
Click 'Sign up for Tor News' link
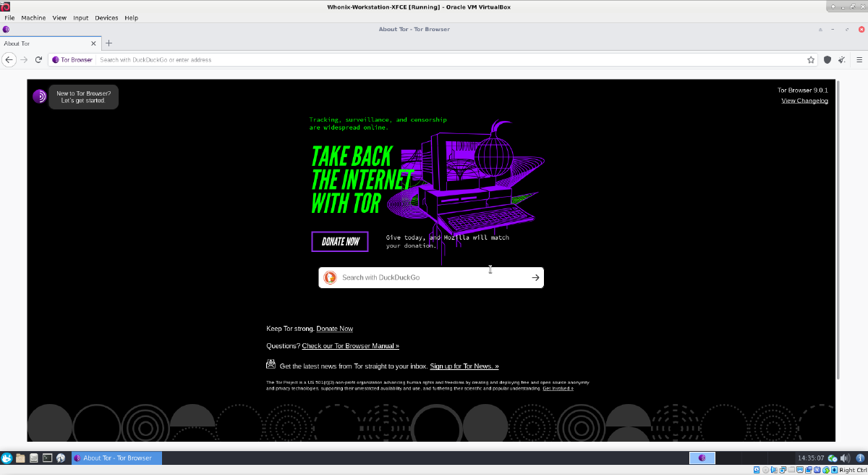pyautogui.click(x=464, y=366)
